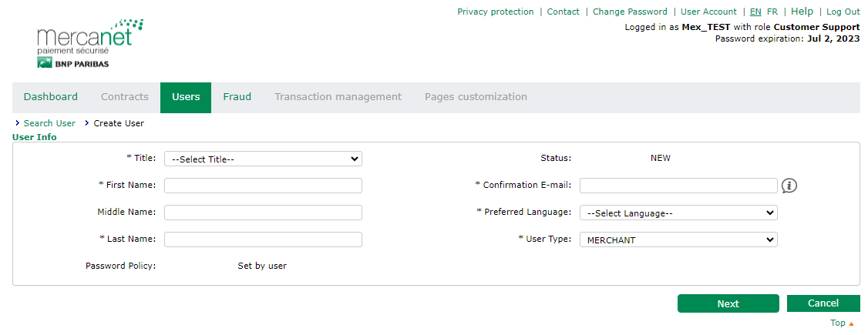Viewport: 868px width, 335px height.
Task: Expand the Preferred Language dropdown
Action: coord(678,213)
